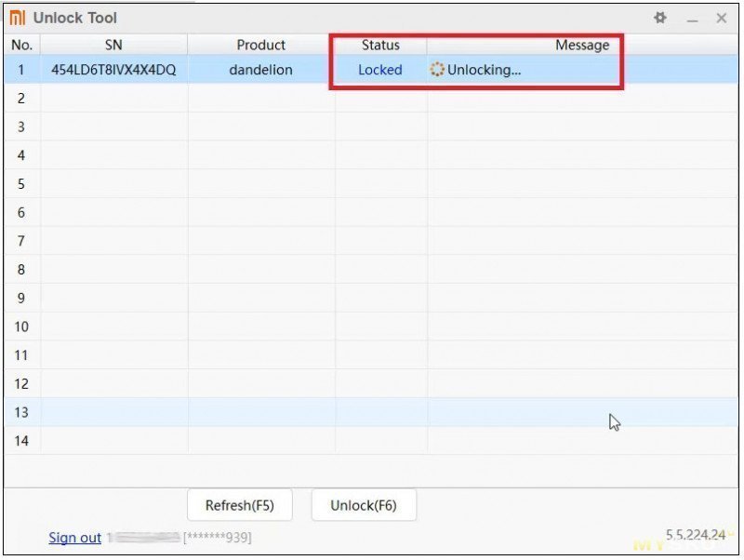Click the Mi logo in title bar

coord(18,18)
